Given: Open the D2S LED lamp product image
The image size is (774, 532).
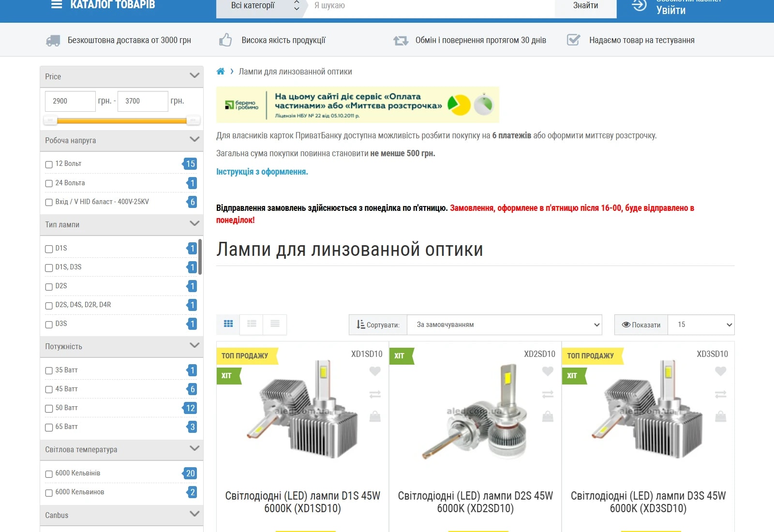Looking at the screenshot, I should pos(474,411).
